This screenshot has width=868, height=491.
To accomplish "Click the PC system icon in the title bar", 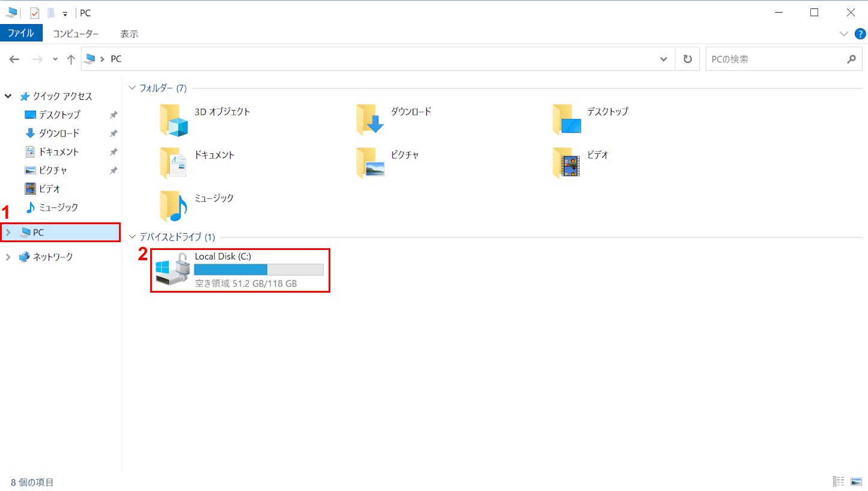I will click(12, 13).
